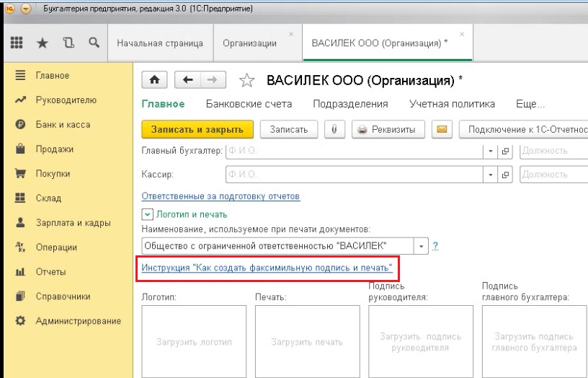Image resolution: width=588 pixels, height=378 pixels.
Task: Open the title bar orange dropdown menu
Action: coord(26,8)
